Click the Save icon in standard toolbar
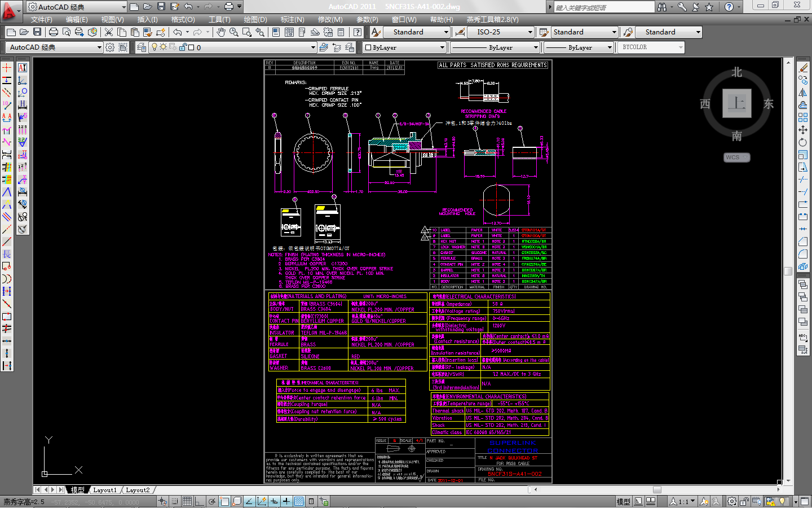 (37, 32)
